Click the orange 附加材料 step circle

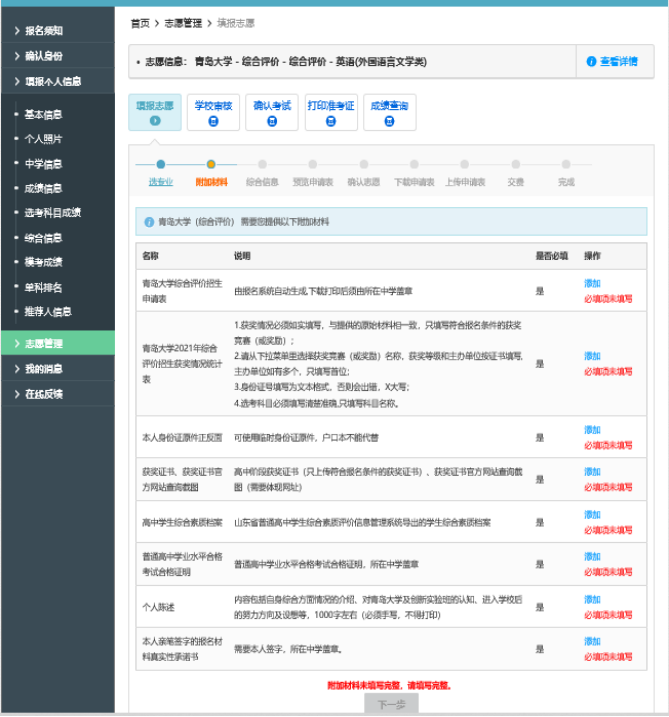[x=211, y=164]
